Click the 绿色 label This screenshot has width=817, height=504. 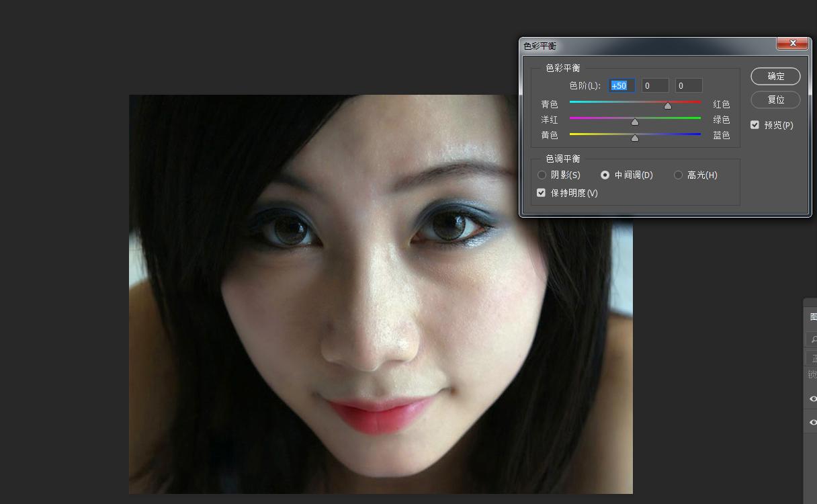(x=722, y=120)
